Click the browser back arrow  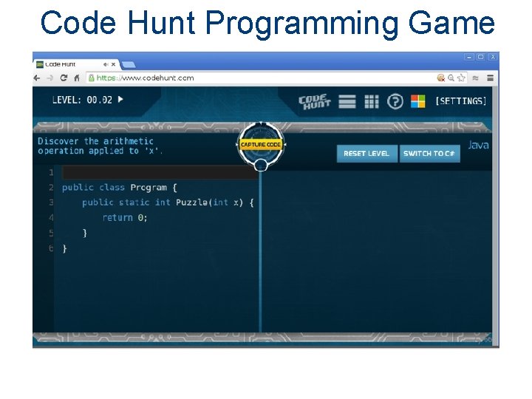click(37, 78)
